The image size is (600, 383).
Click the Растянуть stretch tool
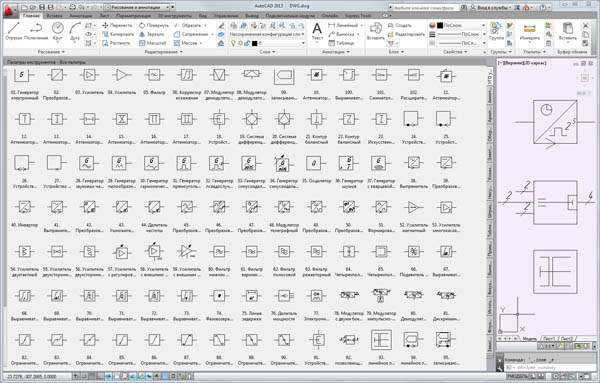116,43
